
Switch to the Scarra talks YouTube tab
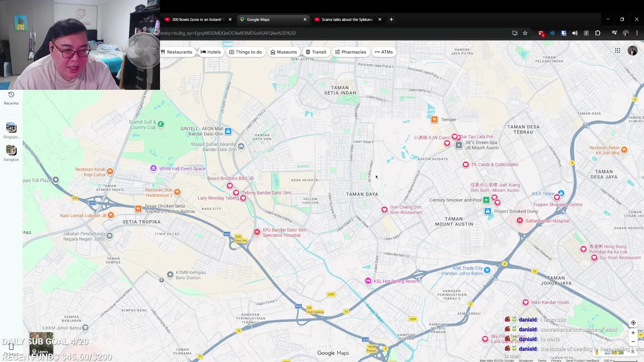347,20
